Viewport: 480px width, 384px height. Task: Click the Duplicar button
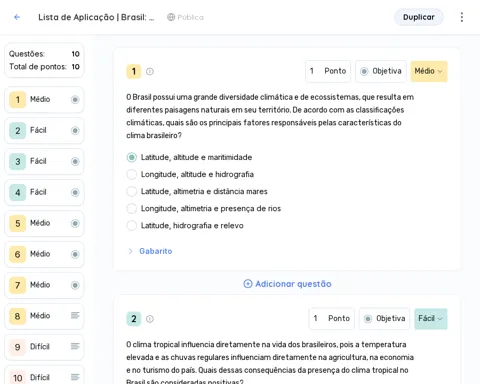[x=419, y=17]
